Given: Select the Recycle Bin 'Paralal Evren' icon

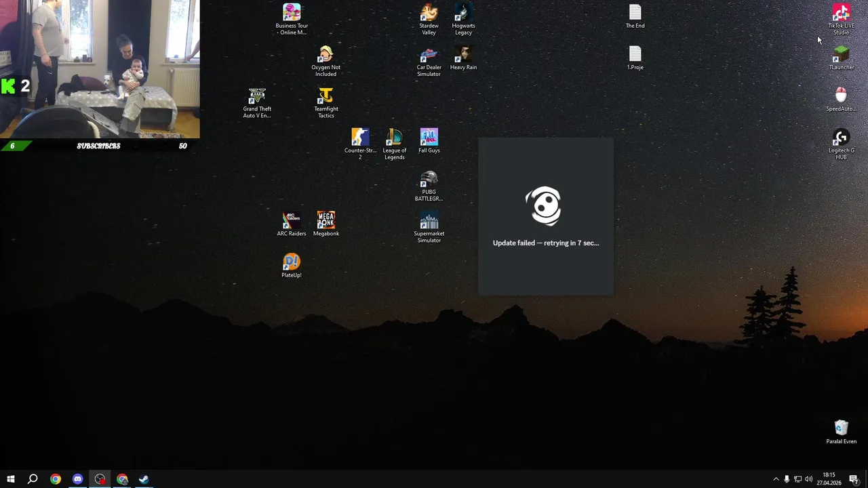Looking at the screenshot, I should 841,432.
